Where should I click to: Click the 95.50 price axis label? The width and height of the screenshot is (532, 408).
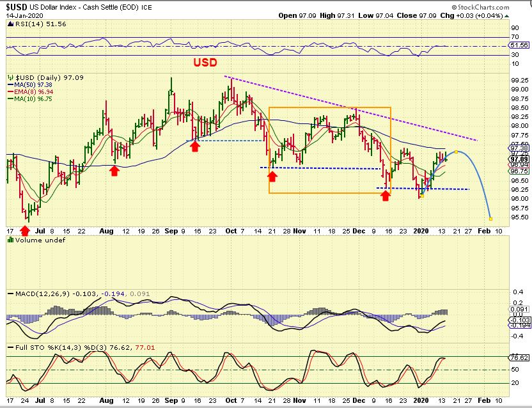pyautogui.click(x=519, y=217)
